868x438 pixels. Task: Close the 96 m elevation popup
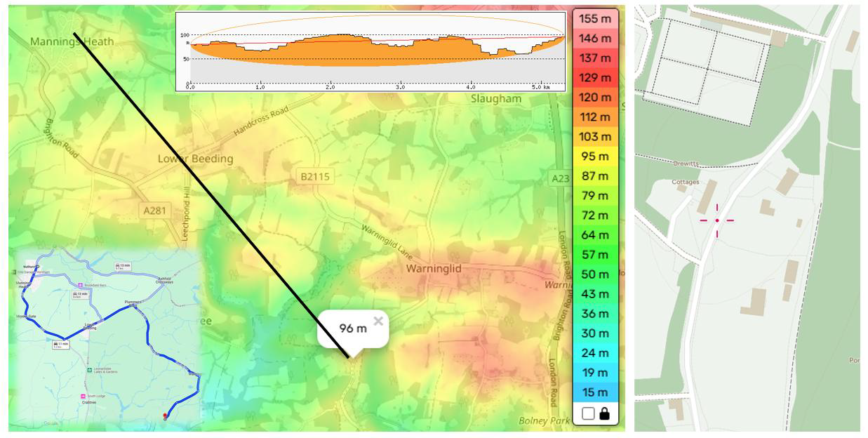click(378, 321)
